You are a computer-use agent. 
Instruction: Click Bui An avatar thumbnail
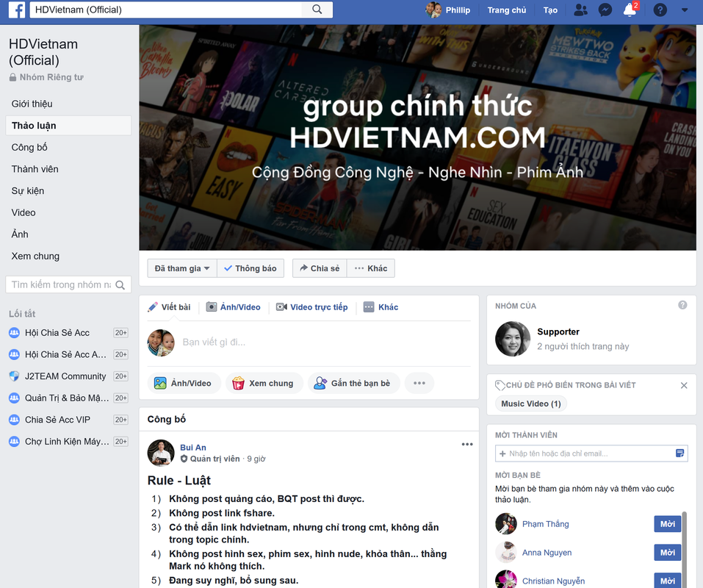point(161,453)
